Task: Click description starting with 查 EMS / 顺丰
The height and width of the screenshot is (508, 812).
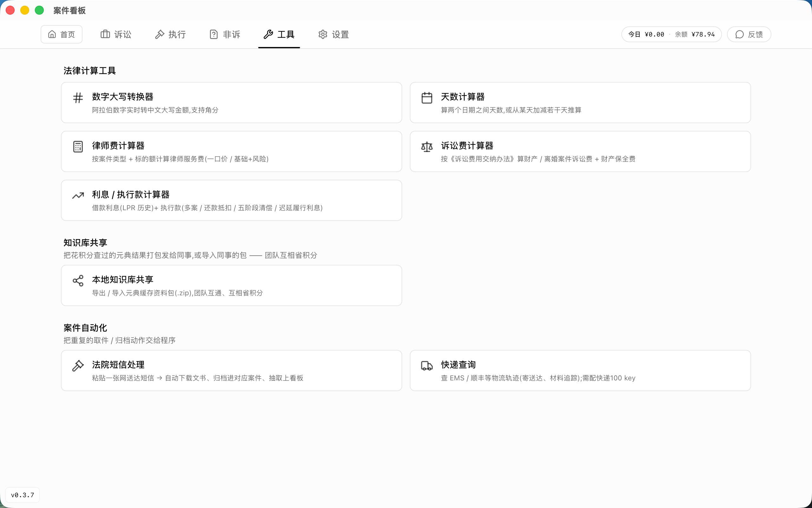Action: (538, 378)
